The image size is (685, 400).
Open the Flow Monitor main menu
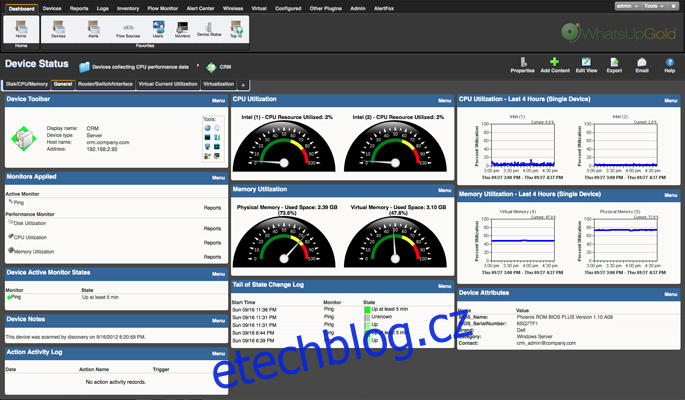[x=163, y=8]
